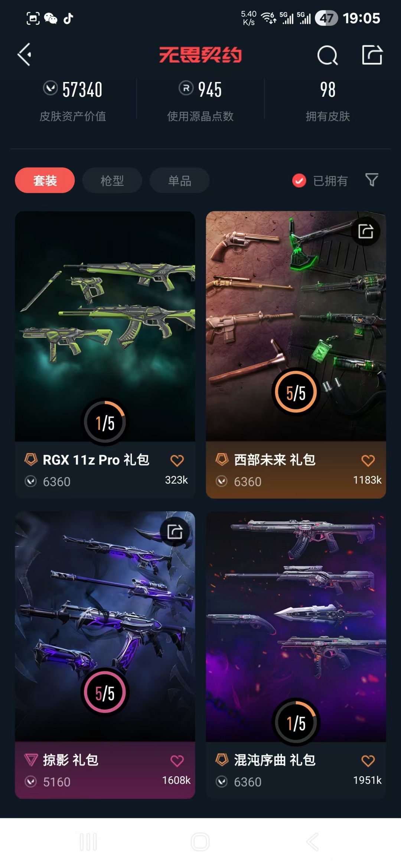Share the 西部未来 bundle card
Screen dimensions: 401x868
(x=366, y=231)
